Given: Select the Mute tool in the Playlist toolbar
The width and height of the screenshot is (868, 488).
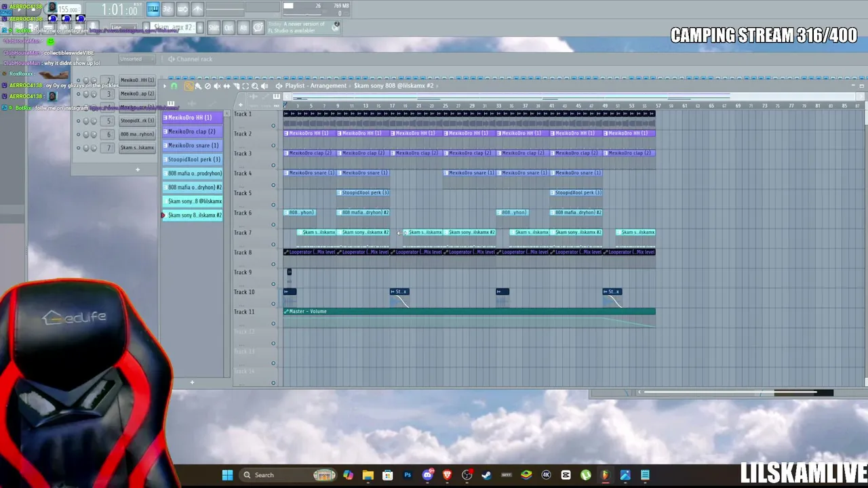Looking at the screenshot, I should [217, 86].
